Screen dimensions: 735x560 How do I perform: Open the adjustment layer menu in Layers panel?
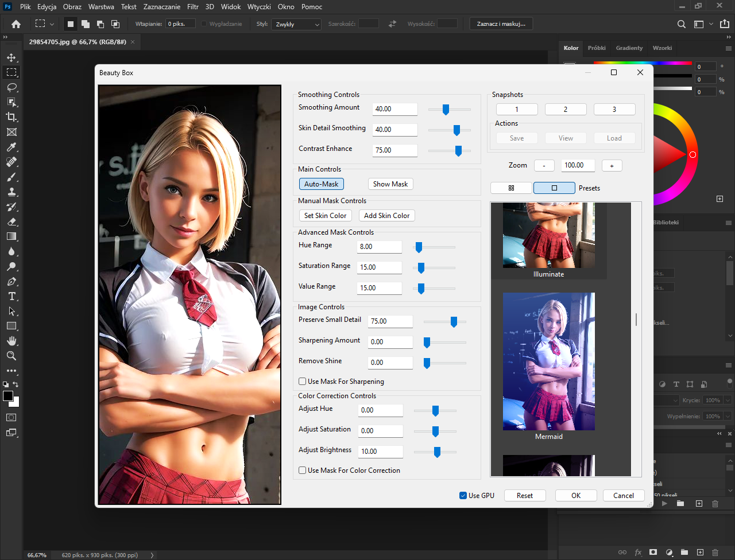tap(668, 552)
